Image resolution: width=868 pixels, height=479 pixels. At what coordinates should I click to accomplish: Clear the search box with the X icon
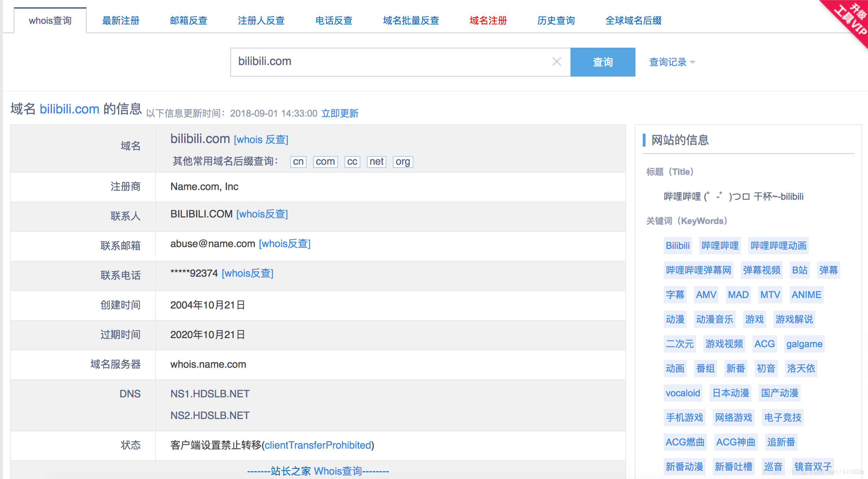click(556, 62)
